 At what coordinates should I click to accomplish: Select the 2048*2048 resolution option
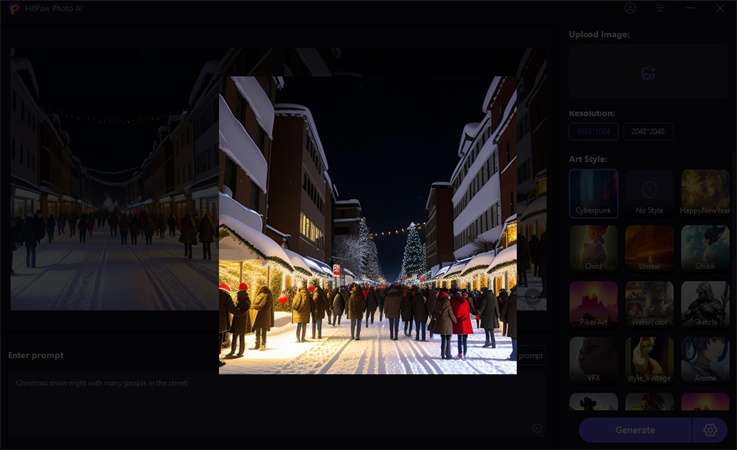point(648,131)
